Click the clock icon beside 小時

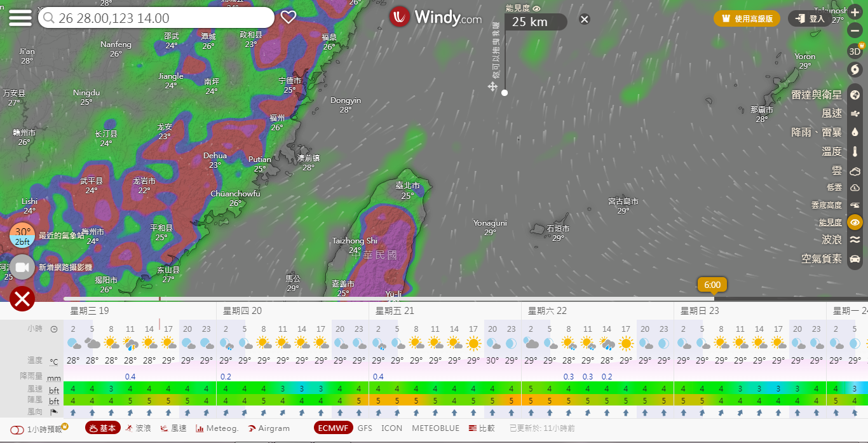pyautogui.click(x=54, y=329)
